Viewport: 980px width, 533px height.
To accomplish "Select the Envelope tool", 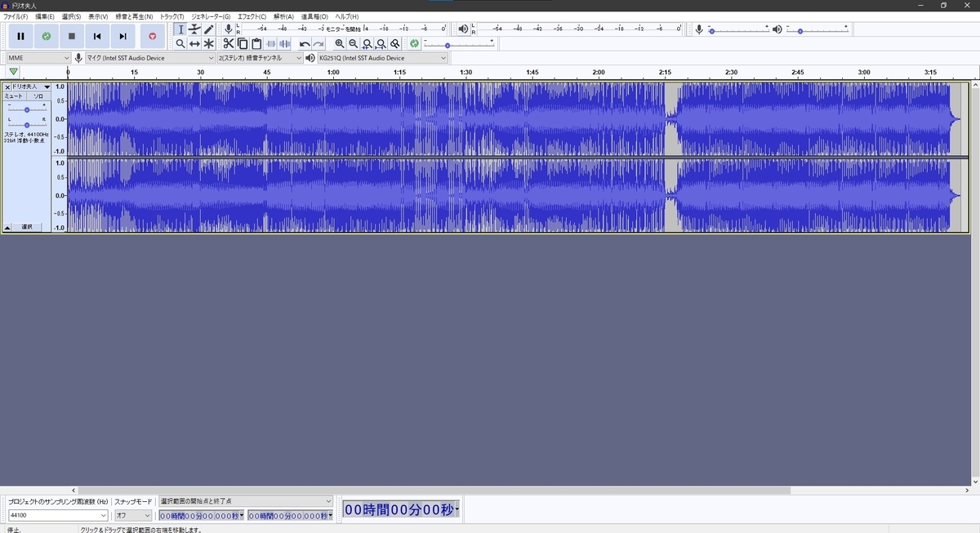I will pos(194,29).
